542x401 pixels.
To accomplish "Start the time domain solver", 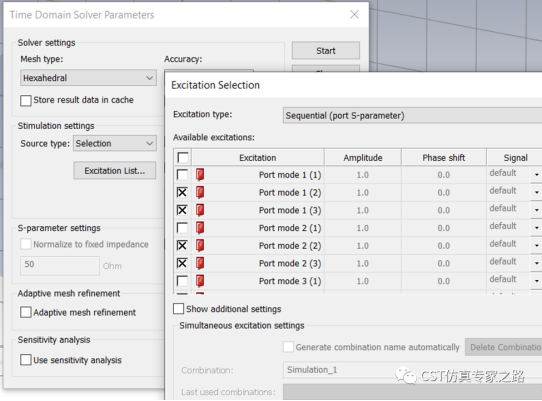I will [x=326, y=51].
